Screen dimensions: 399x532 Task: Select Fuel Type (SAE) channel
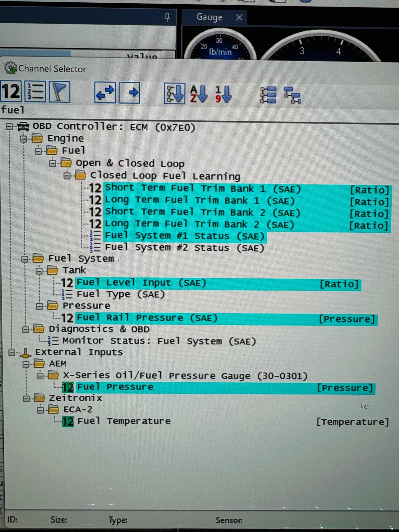click(121, 295)
